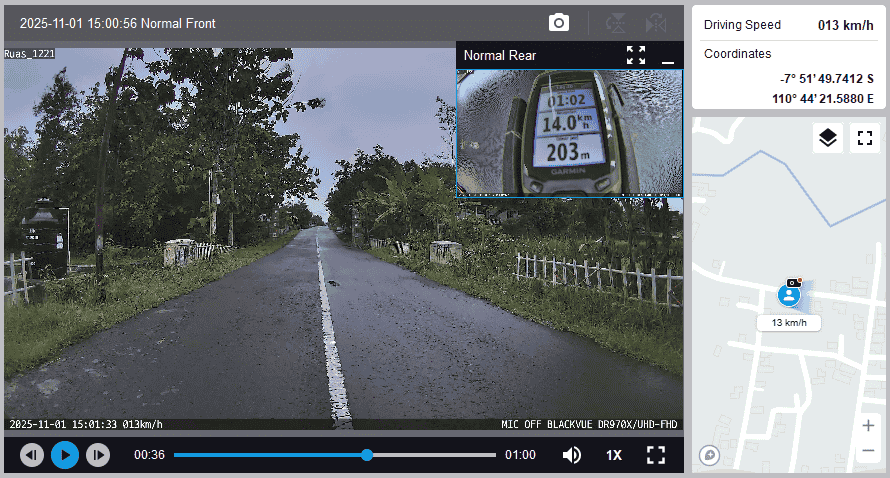Image resolution: width=890 pixels, height=478 pixels.
Task: Enter fullscreen video playback
Action: 656,455
